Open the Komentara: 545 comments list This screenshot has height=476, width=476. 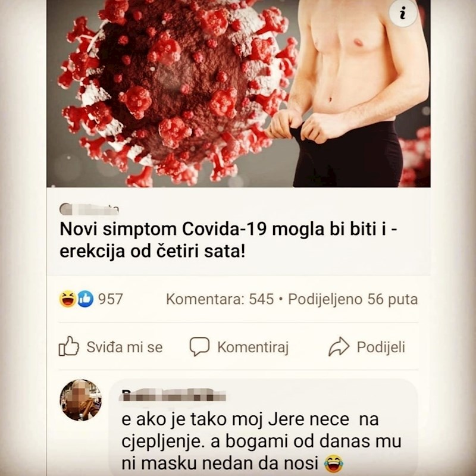[220, 299]
